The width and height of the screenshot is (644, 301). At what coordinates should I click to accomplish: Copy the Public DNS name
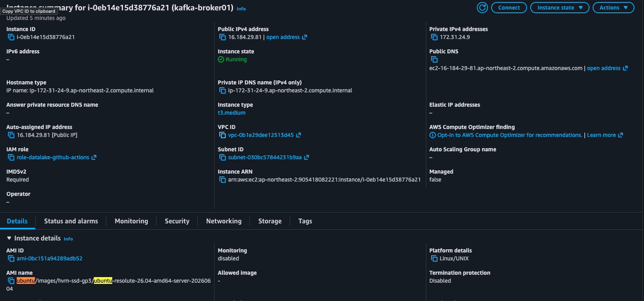(x=434, y=59)
